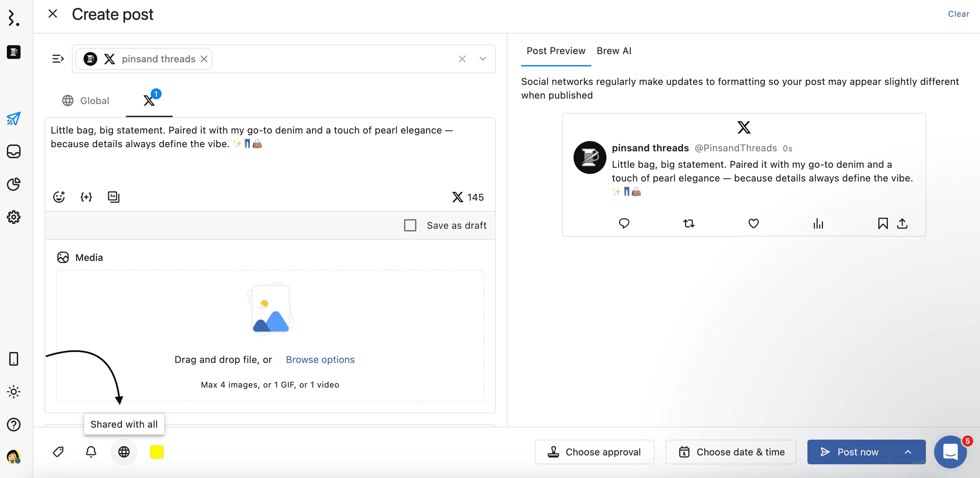Viewport: 980px width, 478px height.
Task: Toggle the Shared with all globe visibility
Action: pyautogui.click(x=124, y=452)
